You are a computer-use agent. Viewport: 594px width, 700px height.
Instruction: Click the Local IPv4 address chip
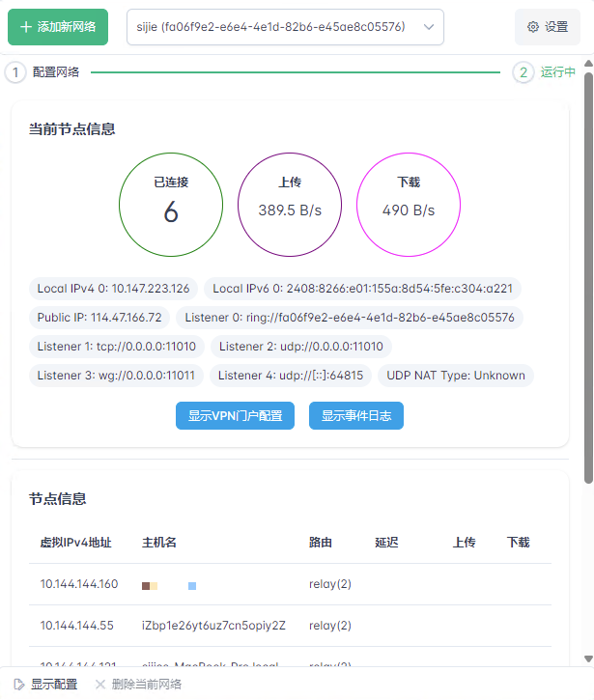pyautogui.click(x=113, y=288)
